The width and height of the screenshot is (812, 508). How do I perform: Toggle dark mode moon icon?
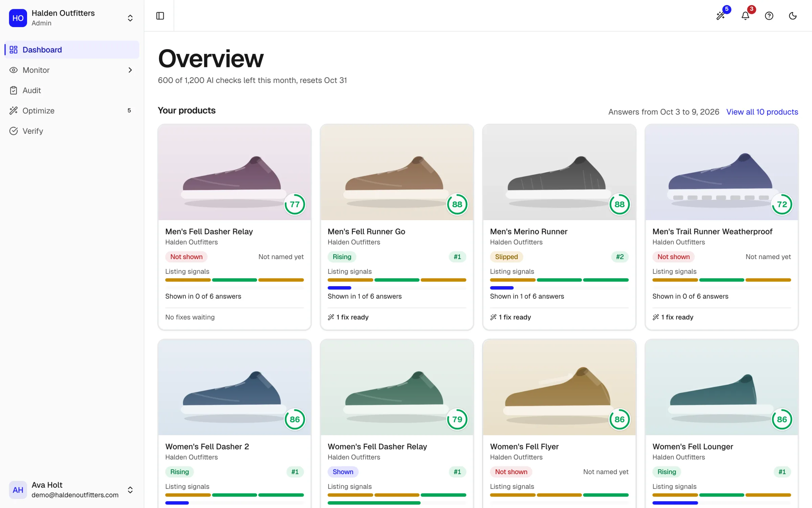click(x=793, y=16)
